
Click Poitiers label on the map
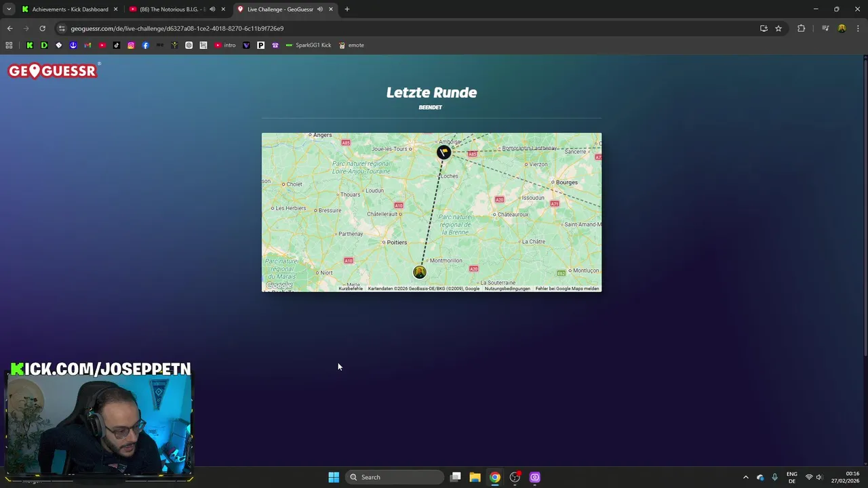pos(397,242)
